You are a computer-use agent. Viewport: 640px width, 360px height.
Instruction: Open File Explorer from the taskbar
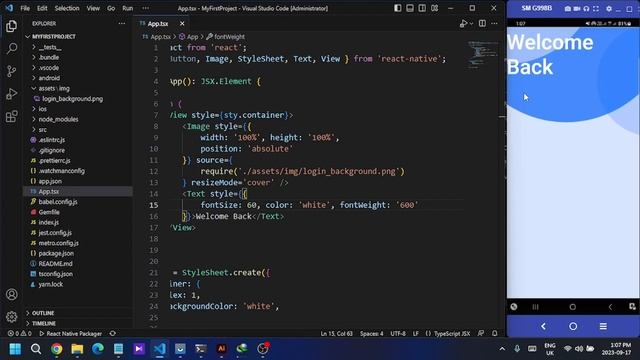(x=77, y=349)
